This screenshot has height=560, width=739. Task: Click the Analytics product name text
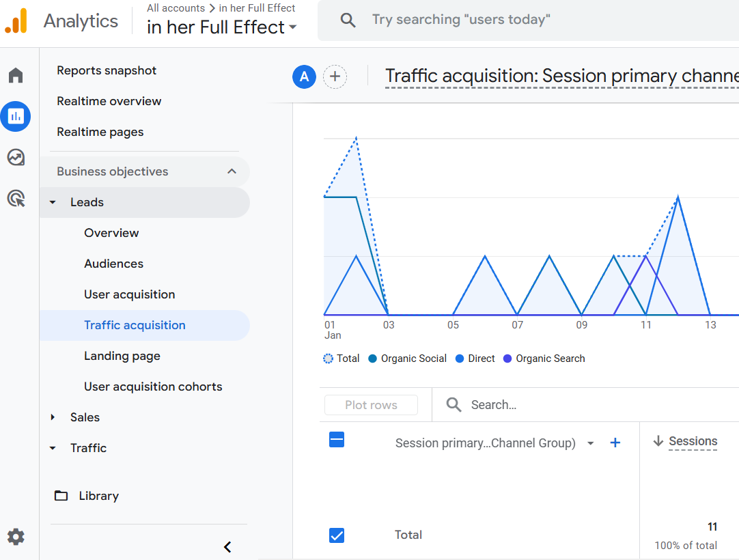81,21
